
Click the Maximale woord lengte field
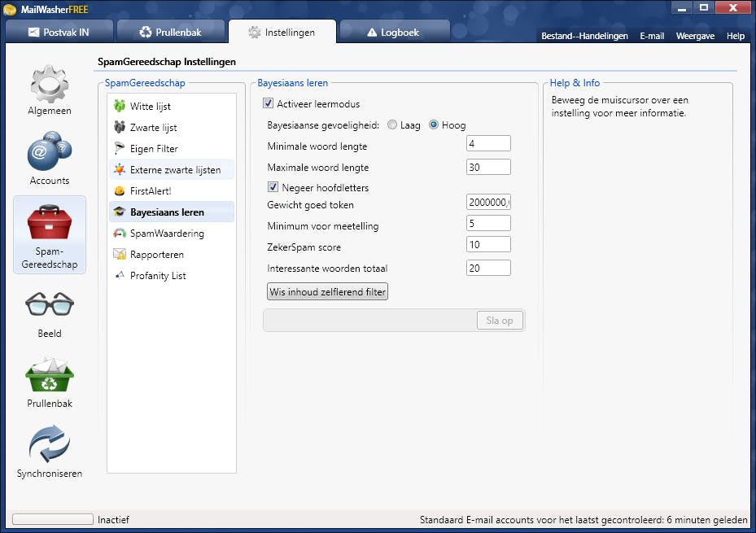(488, 168)
